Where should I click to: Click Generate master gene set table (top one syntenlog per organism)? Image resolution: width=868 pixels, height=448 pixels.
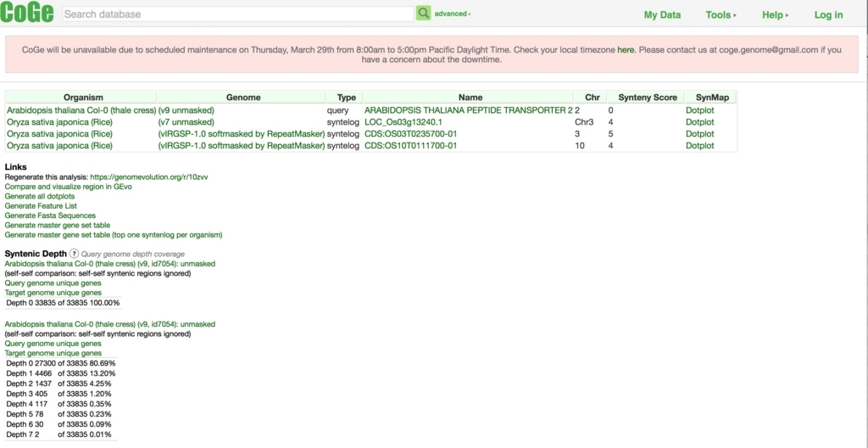114,234
